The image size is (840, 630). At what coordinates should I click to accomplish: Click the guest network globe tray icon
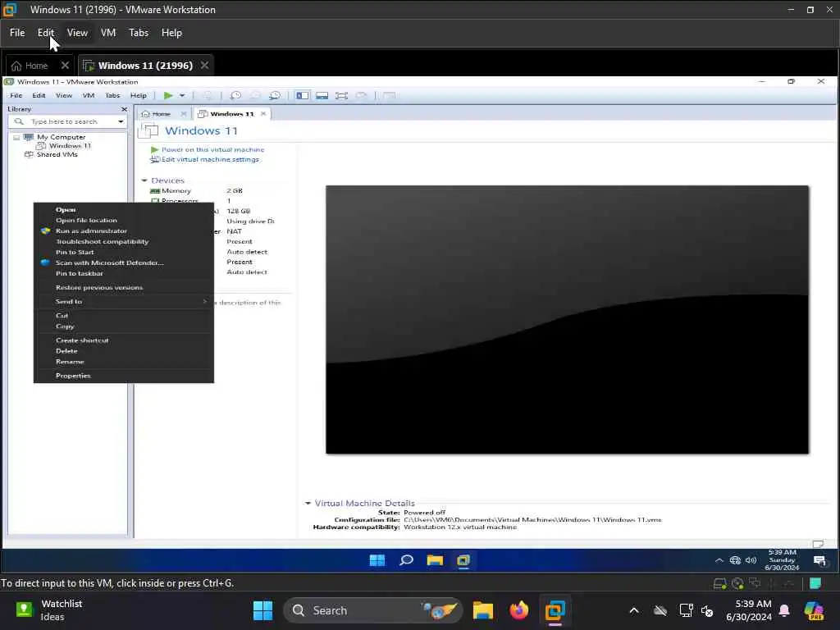pos(735,560)
